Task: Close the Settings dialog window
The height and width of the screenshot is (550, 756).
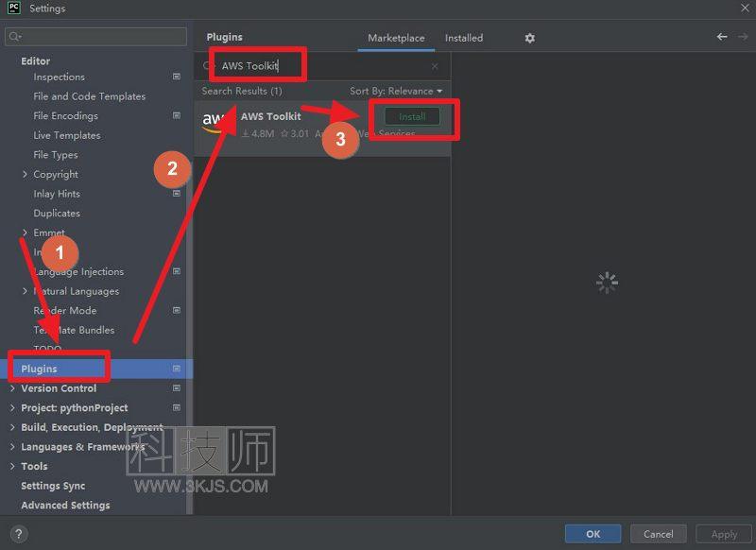Action: pyautogui.click(x=745, y=9)
